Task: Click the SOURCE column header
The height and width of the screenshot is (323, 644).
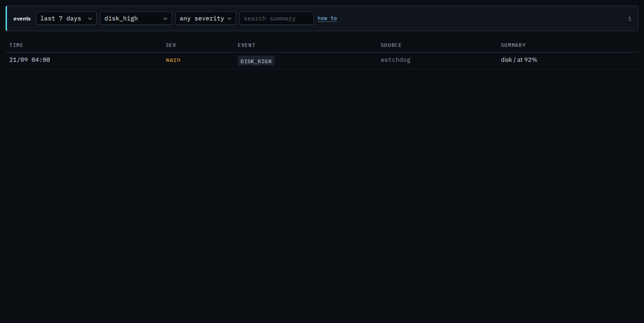Action: (x=391, y=45)
